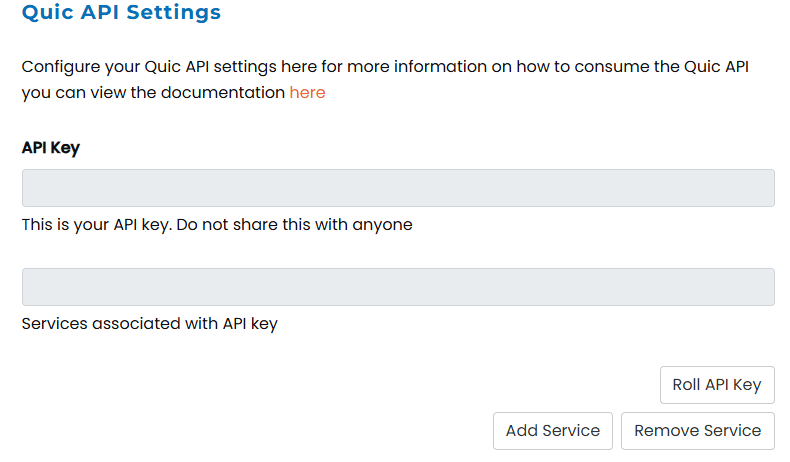Click the bold "API Key" label
This screenshot has width=790, height=462.
click(x=51, y=147)
